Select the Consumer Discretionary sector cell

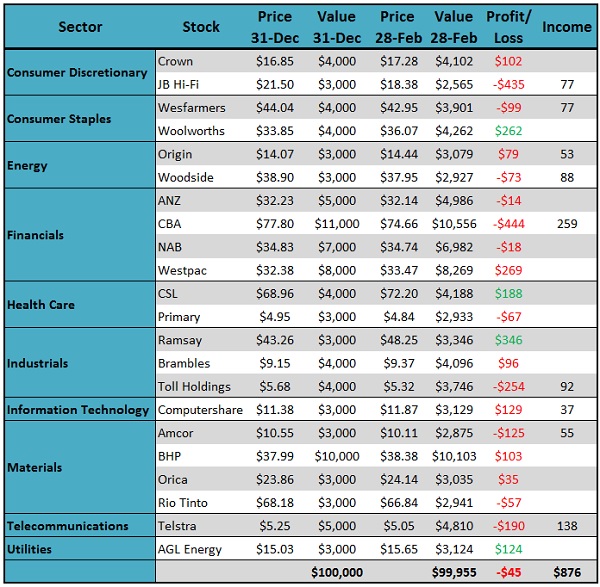point(80,73)
